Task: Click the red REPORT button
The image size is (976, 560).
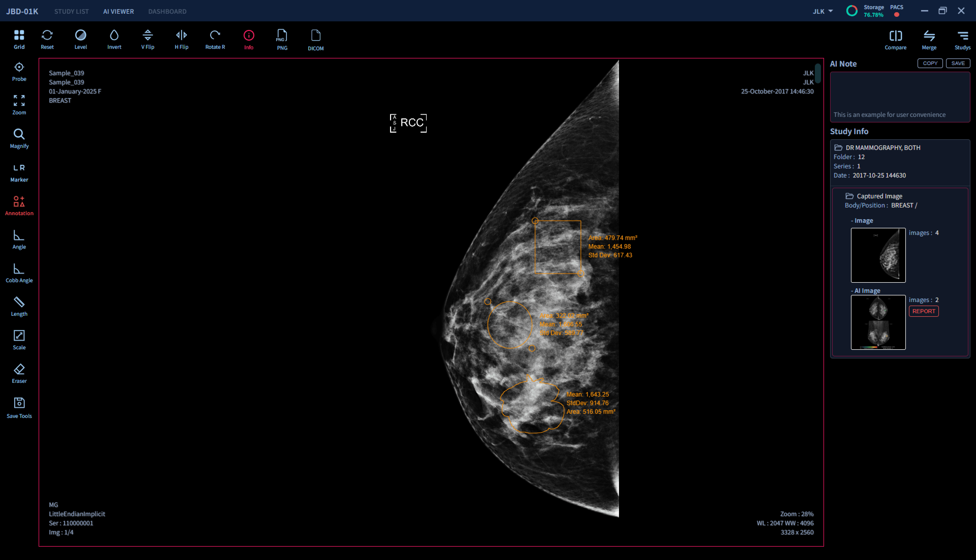Action: (923, 311)
